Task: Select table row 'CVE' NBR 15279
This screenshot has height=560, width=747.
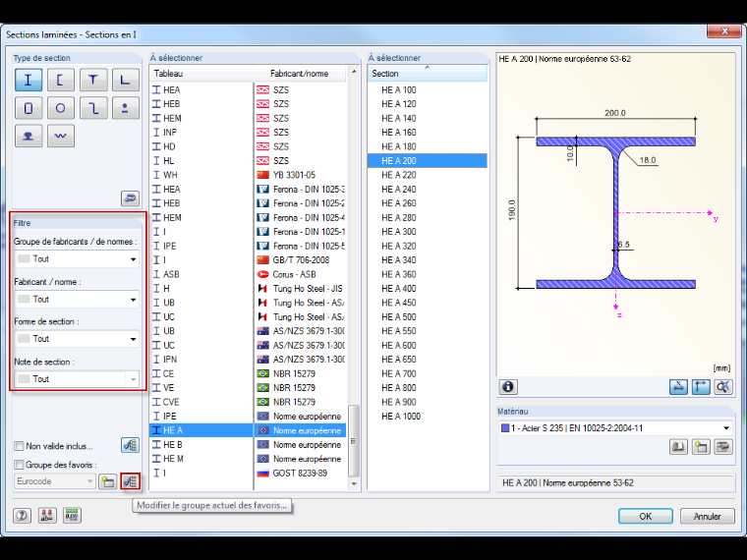Action: (248, 402)
